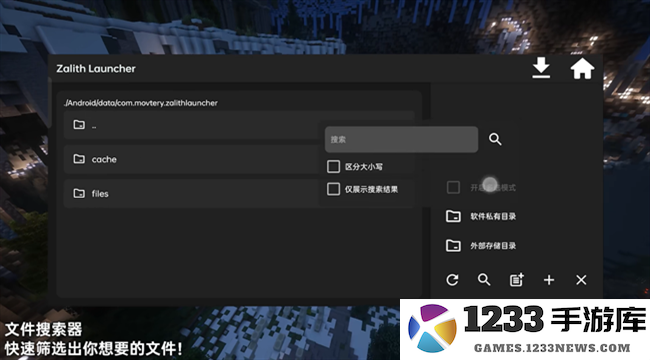Click the Zalith Launcher title
The image size is (650, 360).
pyautogui.click(x=96, y=68)
